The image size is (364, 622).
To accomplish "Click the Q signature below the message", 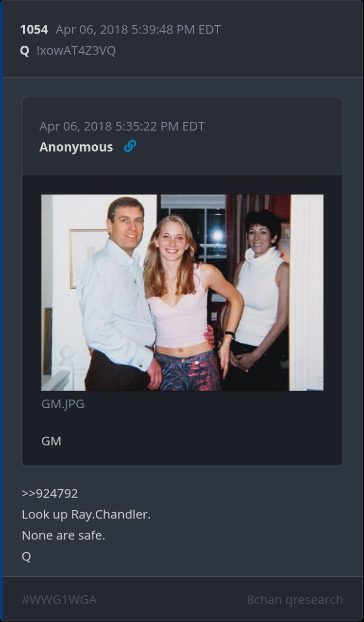I will (26, 557).
